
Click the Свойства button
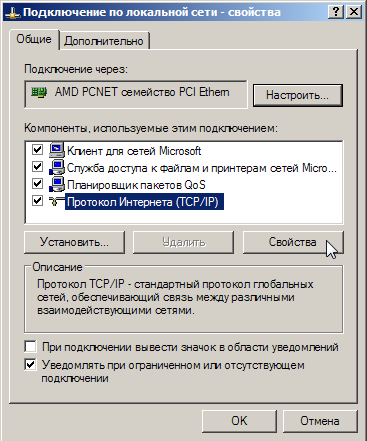293,242
